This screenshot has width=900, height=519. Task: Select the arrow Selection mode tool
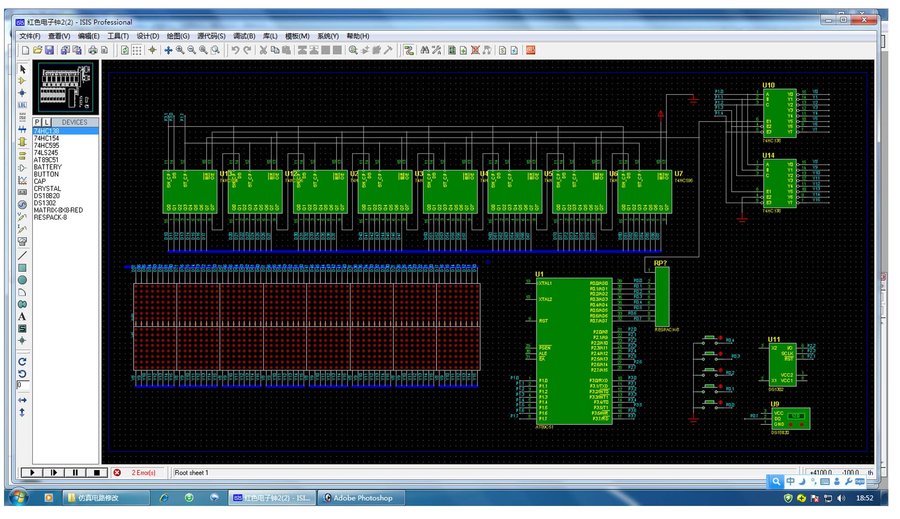22,69
